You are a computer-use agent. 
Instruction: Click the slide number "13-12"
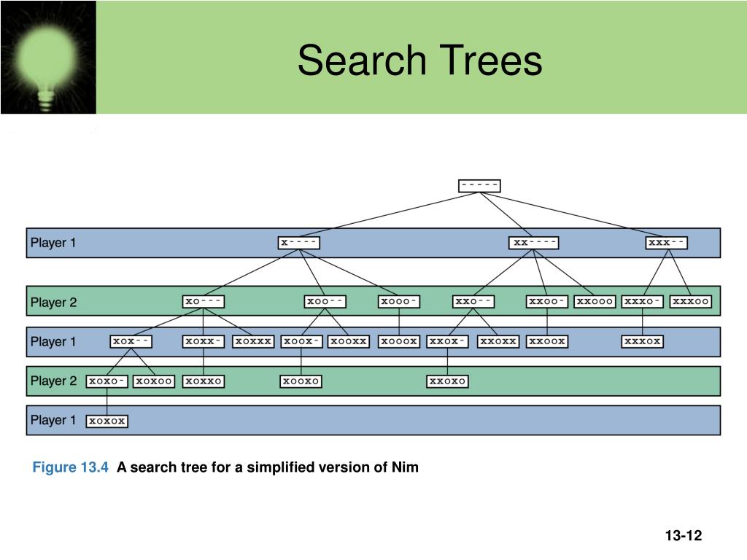683,536
